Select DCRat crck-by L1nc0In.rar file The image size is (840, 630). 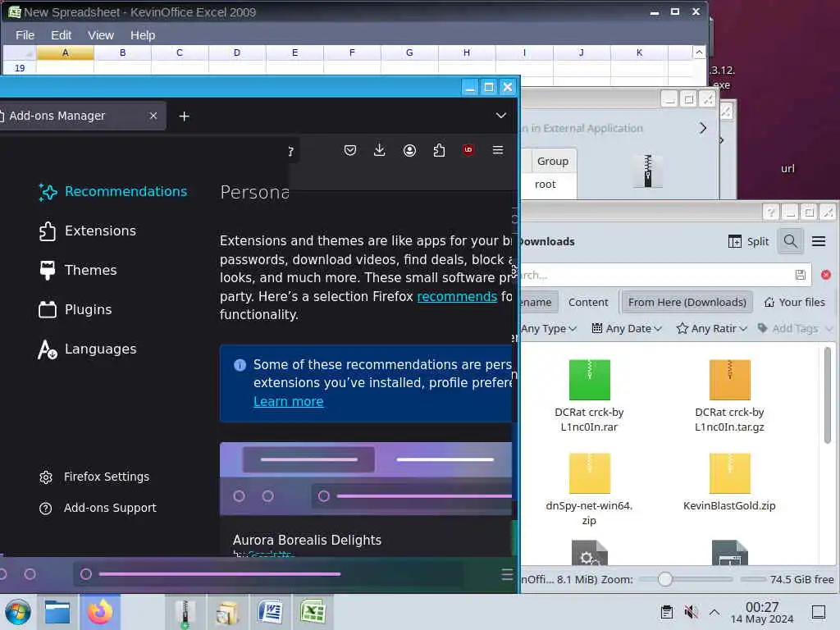click(589, 396)
